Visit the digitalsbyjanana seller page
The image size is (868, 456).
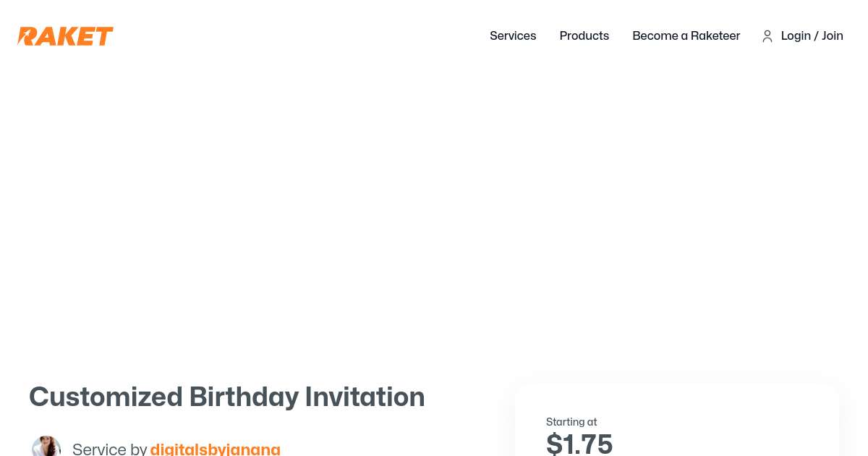215,449
